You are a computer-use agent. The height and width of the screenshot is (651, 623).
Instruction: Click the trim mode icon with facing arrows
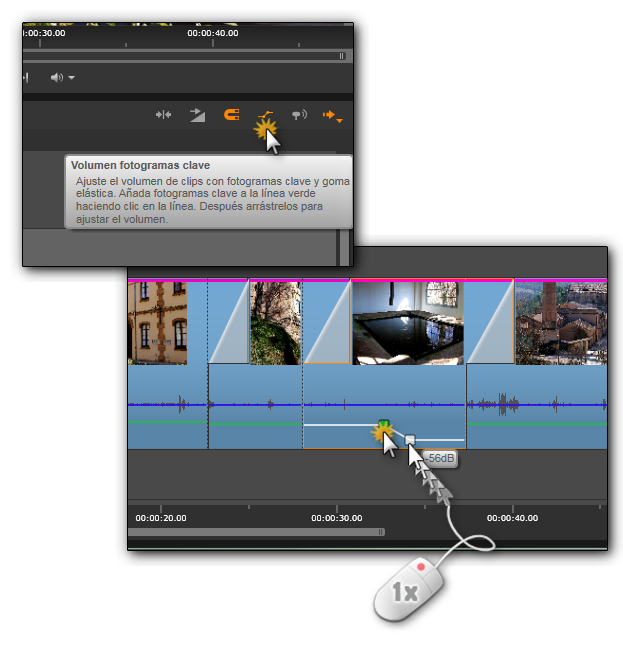pyautogui.click(x=163, y=114)
